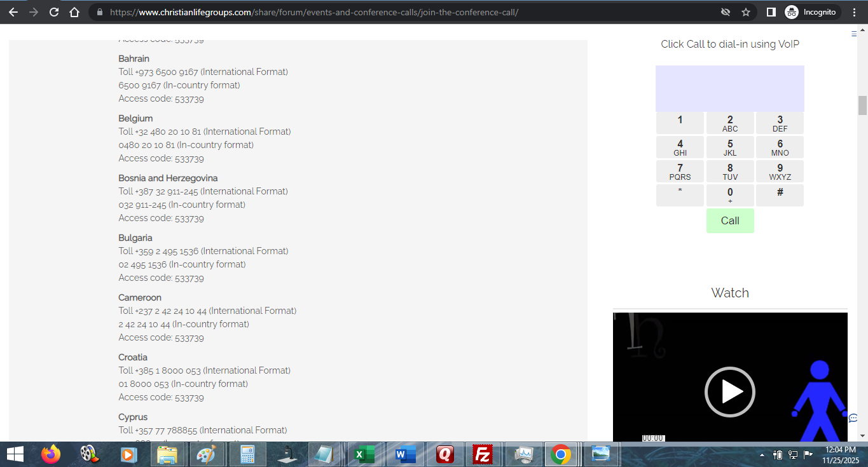868x467 pixels.
Task: Click the Incognito profile indicator
Action: point(811,12)
